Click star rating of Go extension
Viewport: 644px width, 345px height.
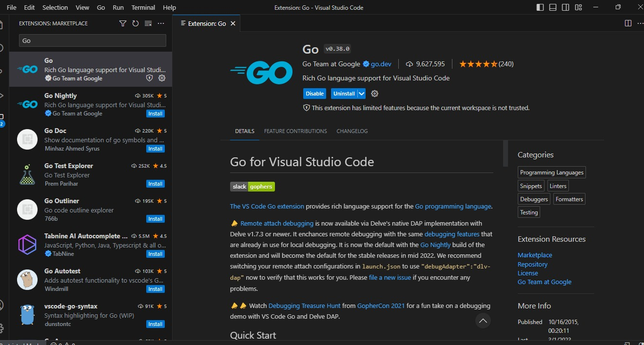tap(478, 64)
